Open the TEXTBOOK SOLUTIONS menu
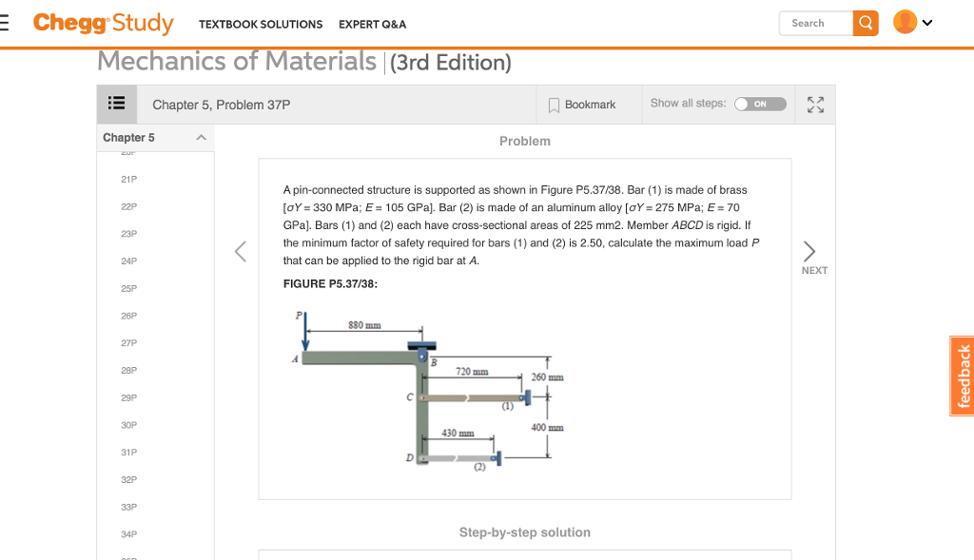 261,25
